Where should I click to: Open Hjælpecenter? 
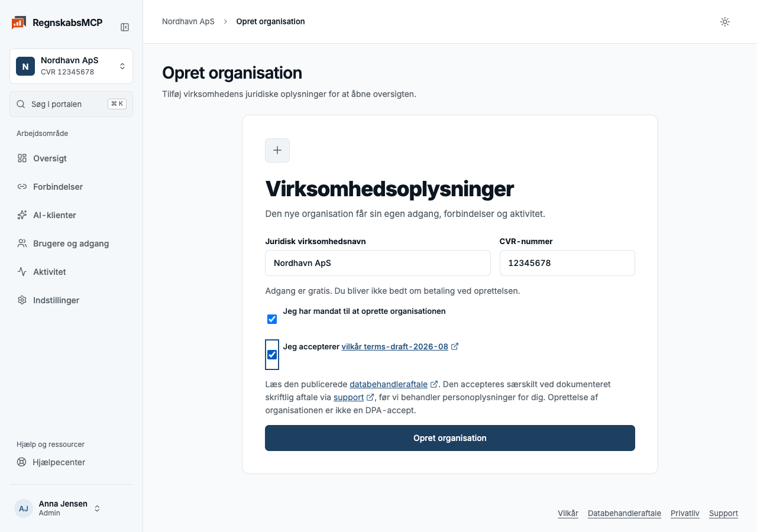click(71, 462)
